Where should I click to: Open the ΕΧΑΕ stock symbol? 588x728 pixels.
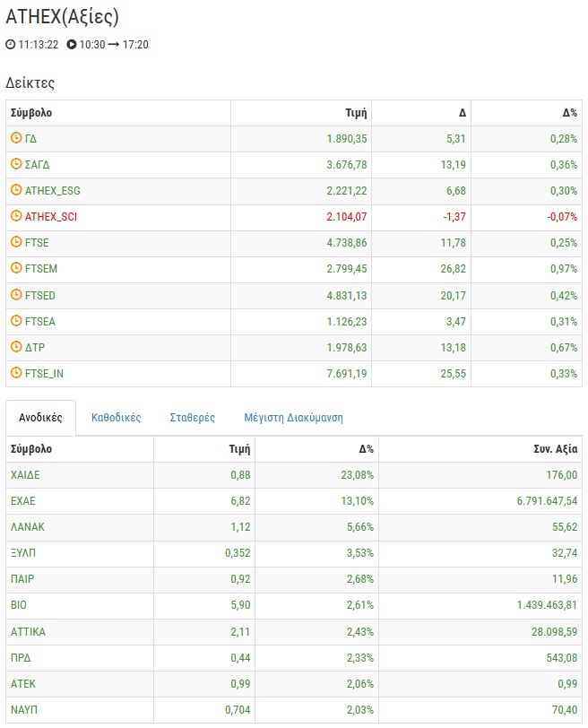(x=23, y=501)
